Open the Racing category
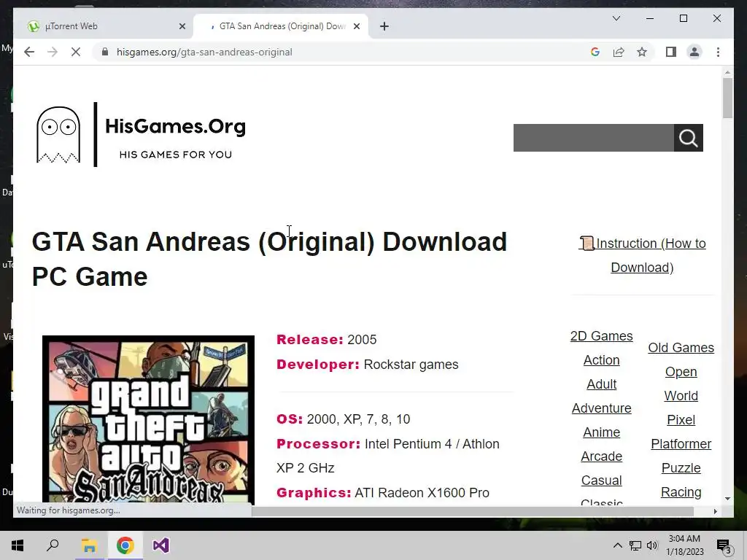Viewport: 747px width, 560px height. (x=681, y=492)
